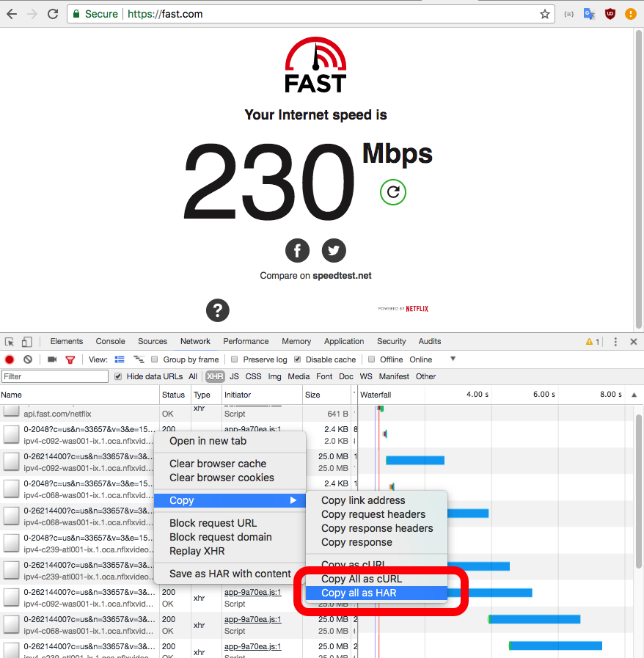Click the fast.com address bar
This screenshot has height=658, width=644.
click(x=310, y=14)
